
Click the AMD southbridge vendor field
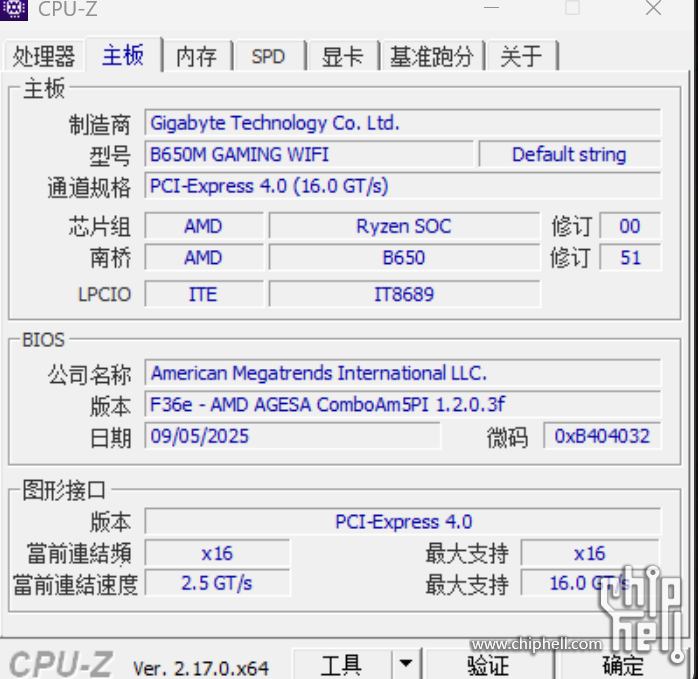tap(204, 258)
